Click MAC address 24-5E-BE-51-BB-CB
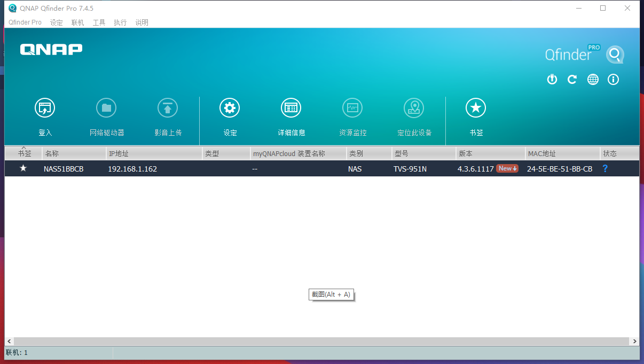The height and width of the screenshot is (364, 644). click(560, 169)
